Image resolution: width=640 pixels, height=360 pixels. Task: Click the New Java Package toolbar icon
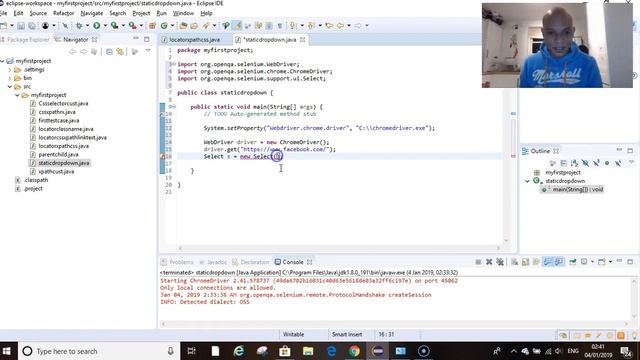tap(153, 26)
